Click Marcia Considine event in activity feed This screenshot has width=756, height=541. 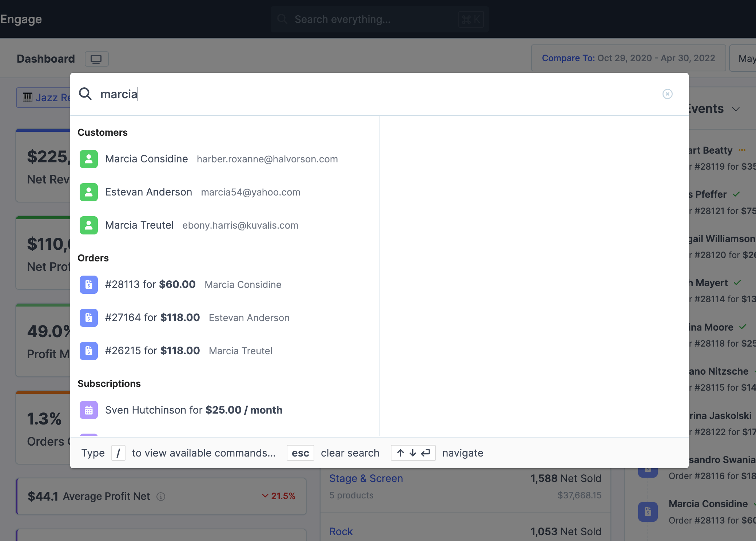(708, 504)
